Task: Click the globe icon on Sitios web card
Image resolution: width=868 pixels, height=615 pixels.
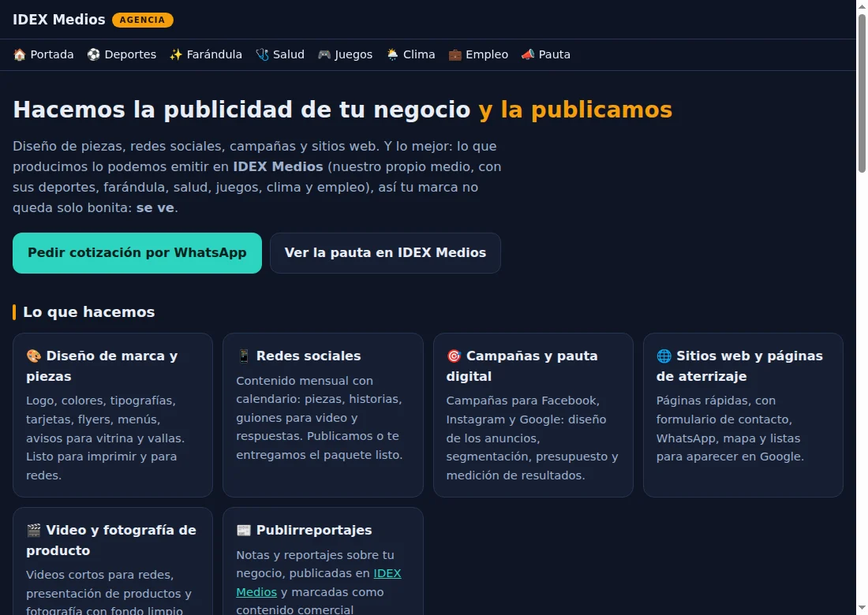Action: coord(664,356)
